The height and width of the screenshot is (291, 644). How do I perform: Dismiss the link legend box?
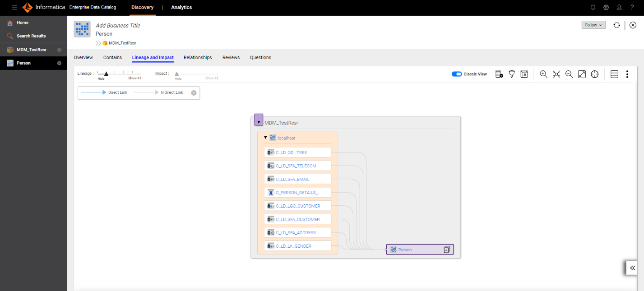(x=194, y=92)
